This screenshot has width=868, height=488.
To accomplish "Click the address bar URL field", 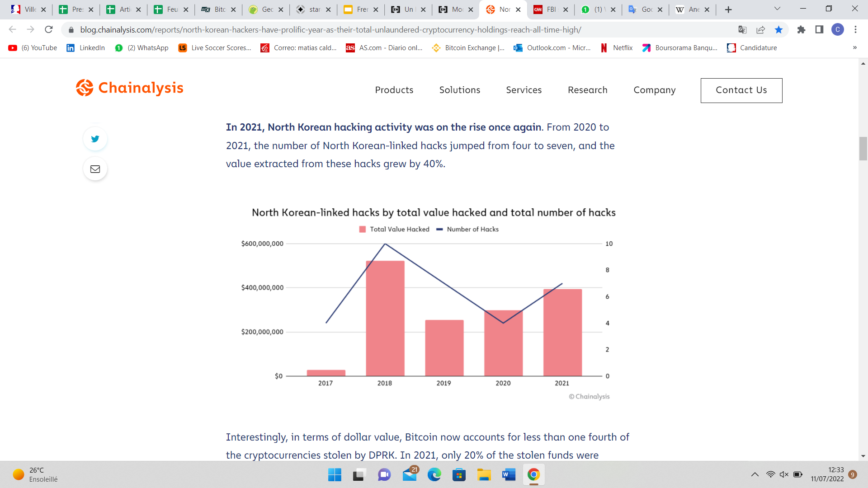I will (330, 30).
